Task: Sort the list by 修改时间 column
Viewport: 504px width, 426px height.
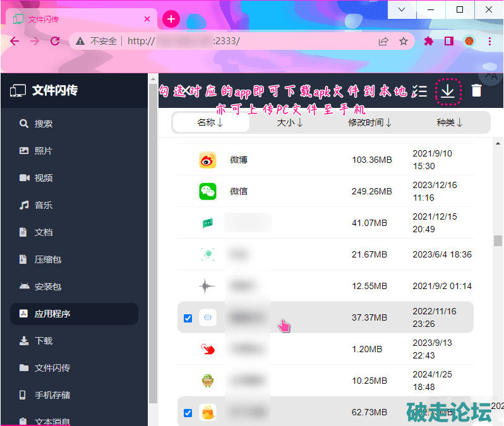Action: (x=370, y=123)
